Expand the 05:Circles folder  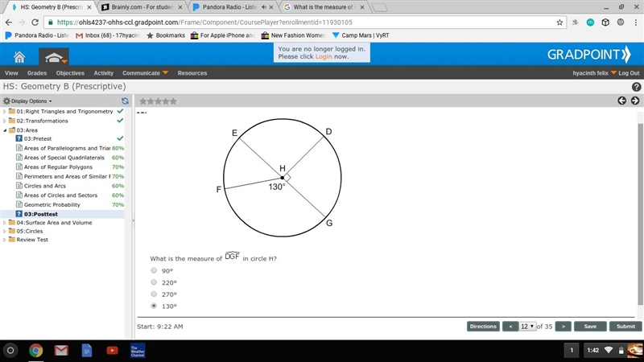point(5,231)
